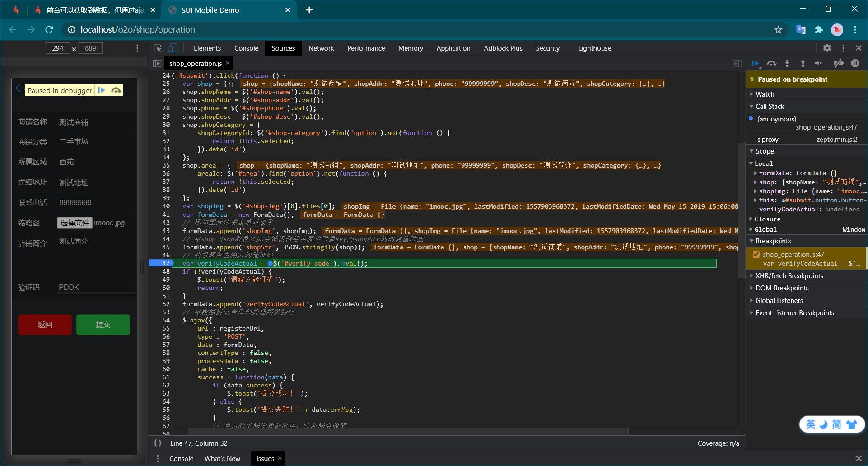Step out of current function
The height and width of the screenshot is (466, 868).
(x=803, y=64)
